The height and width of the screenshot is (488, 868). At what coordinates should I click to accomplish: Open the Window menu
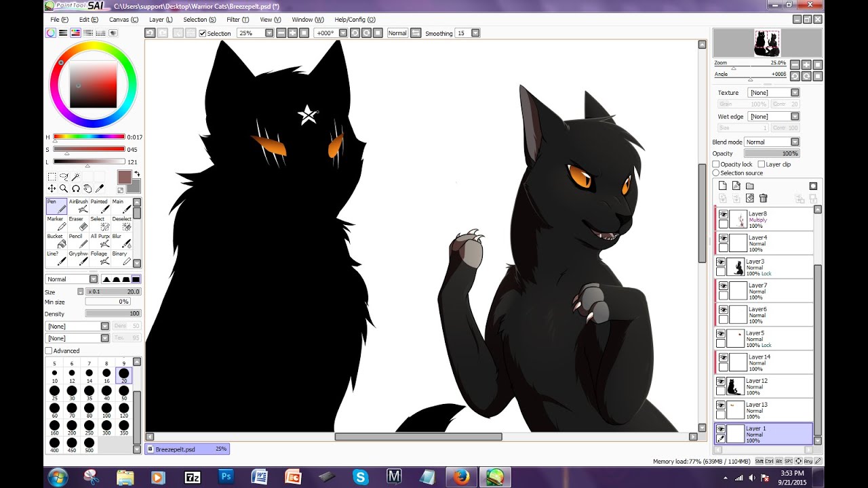308,20
